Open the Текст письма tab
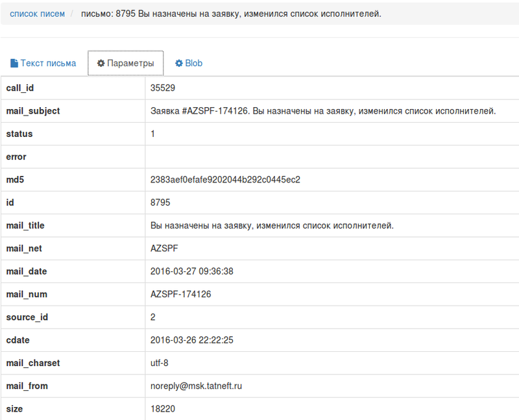Image resolution: width=519 pixels, height=420 pixels. click(x=43, y=64)
